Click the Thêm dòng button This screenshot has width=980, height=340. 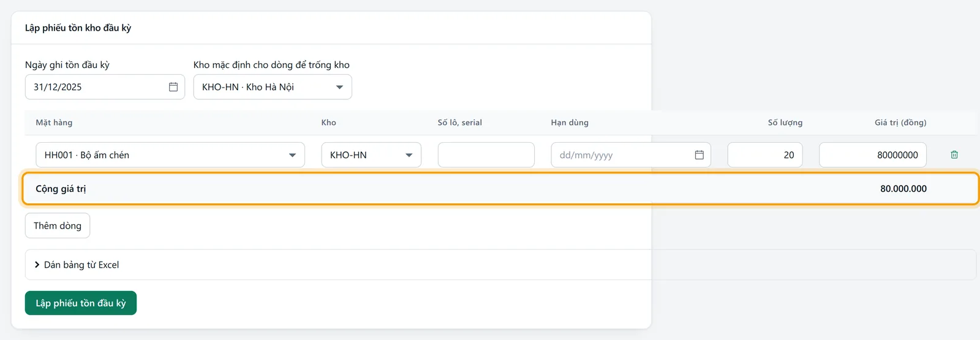[58, 225]
